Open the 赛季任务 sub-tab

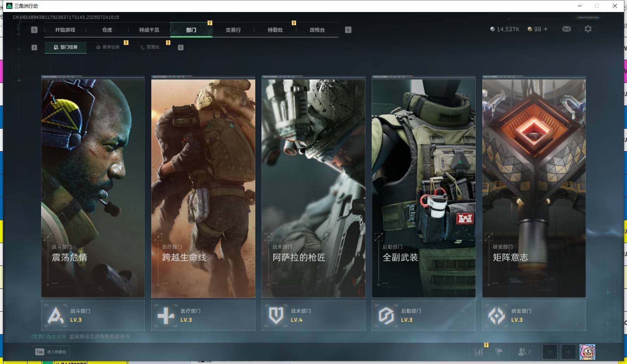pyautogui.click(x=108, y=47)
